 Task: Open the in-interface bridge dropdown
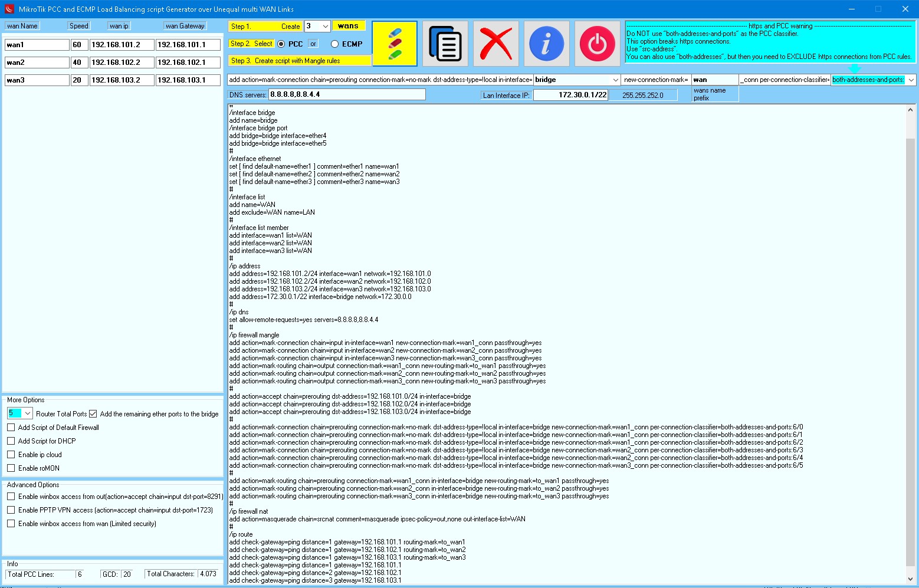point(615,80)
